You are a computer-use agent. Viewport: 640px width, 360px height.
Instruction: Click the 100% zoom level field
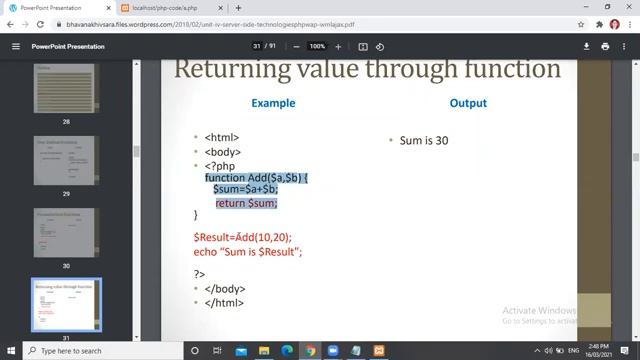(317, 46)
